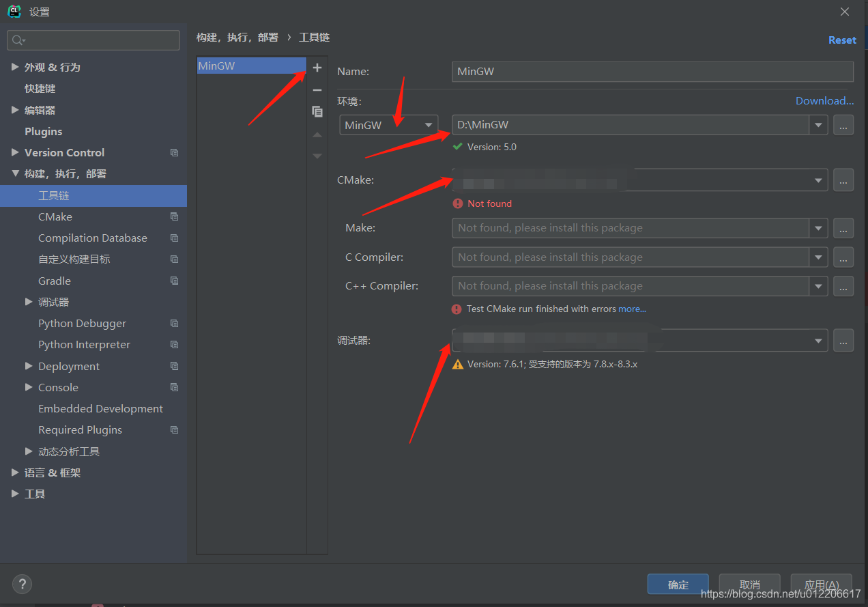Open the Make dropdown arrow

coord(818,228)
